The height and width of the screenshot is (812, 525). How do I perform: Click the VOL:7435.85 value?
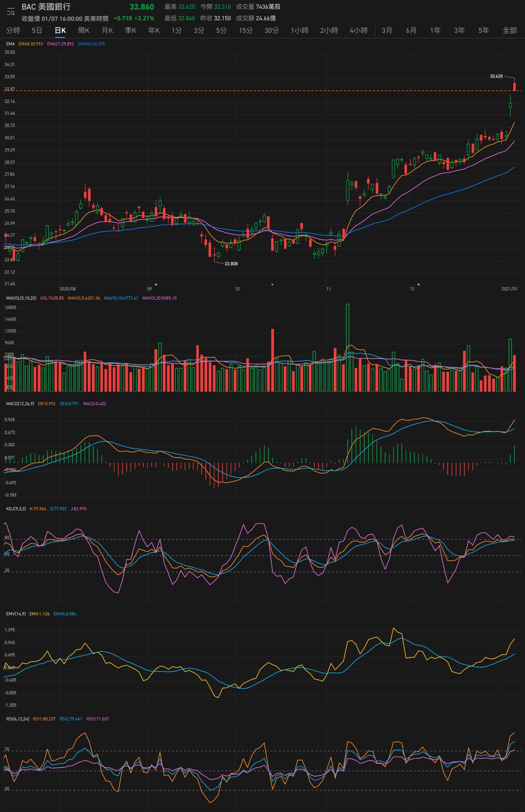tap(52, 298)
